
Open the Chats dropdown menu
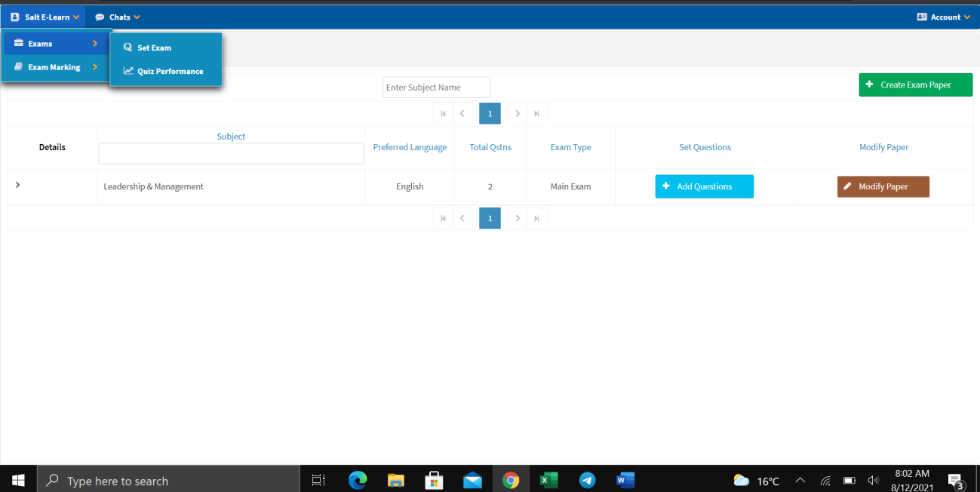coord(118,17)
